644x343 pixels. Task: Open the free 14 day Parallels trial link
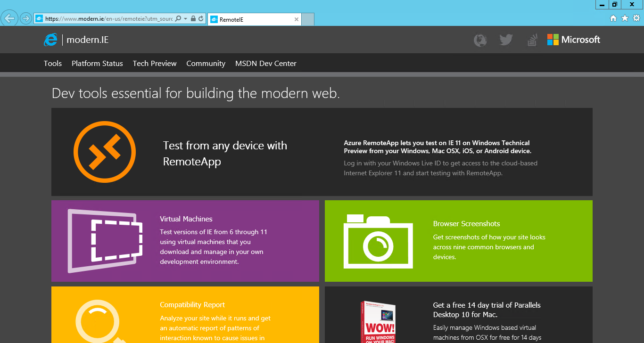tap(487, 310)
